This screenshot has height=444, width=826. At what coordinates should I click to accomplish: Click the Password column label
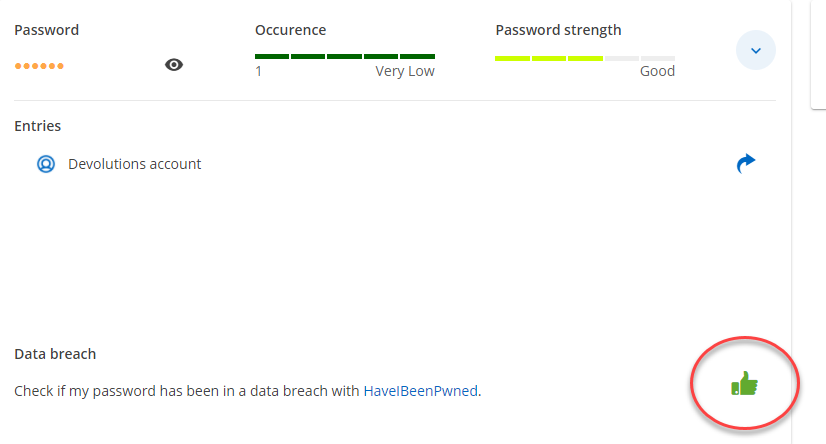pos(46,30)
